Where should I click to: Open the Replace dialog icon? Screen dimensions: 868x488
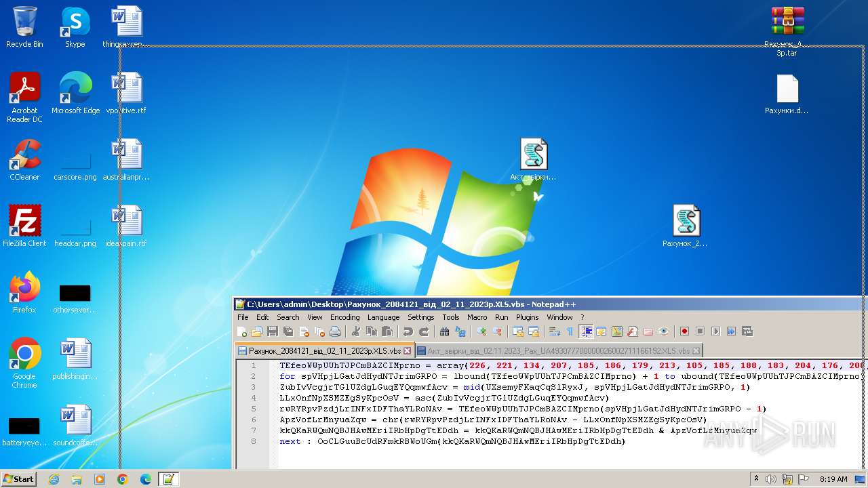pyautogui.click(x=460, y=331)
